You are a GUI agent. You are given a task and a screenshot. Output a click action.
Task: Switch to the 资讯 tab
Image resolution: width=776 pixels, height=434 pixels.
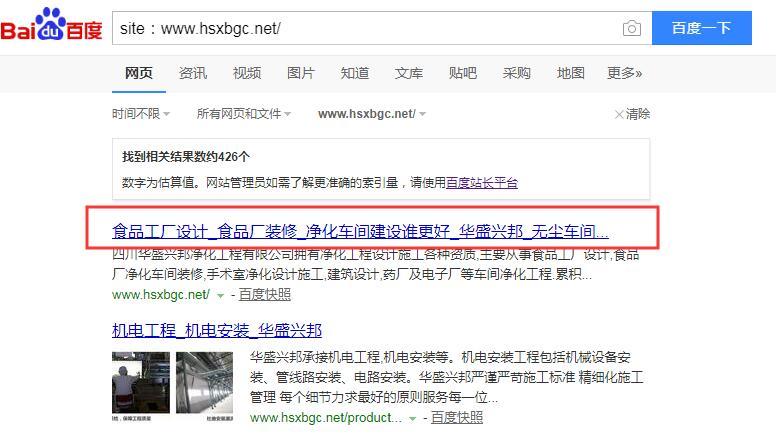point(193,73)
